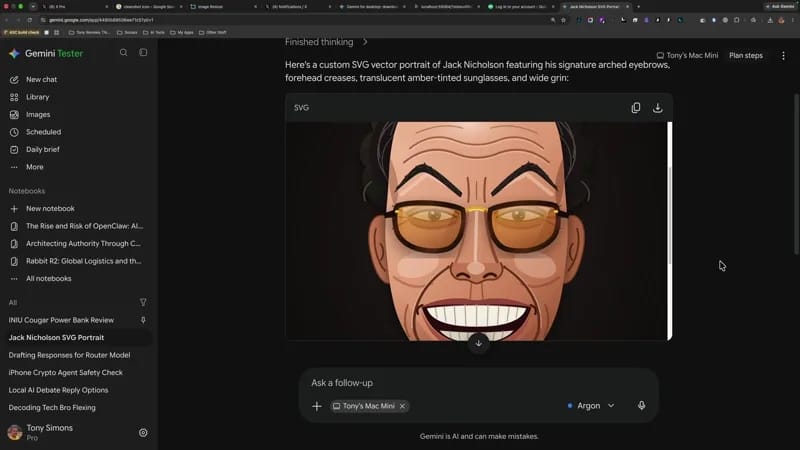Open Decoding Tech Bro Flexing chat
The width and height of the screenshot is (800, 450).
(x=52, y=408)
